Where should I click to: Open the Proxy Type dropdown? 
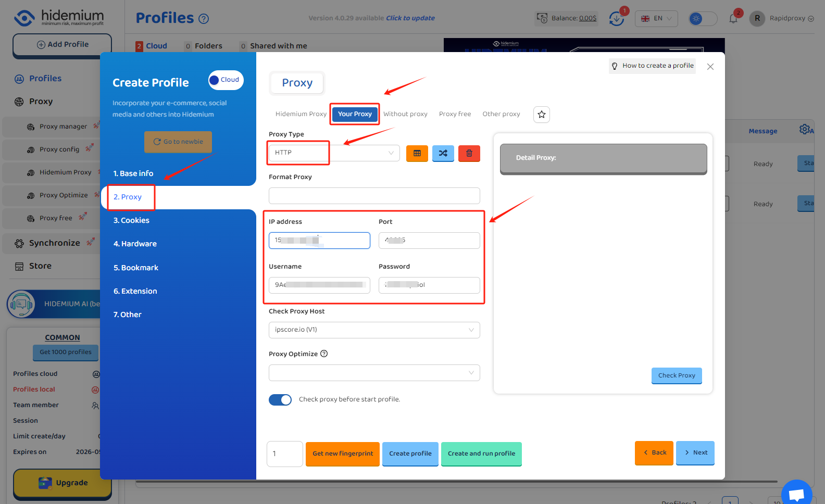coord(334,153)
